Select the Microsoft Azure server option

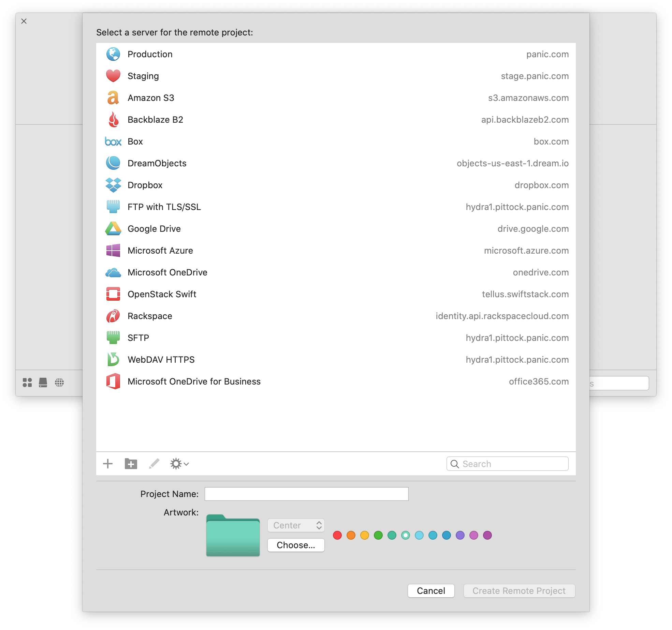click(336, 250)
